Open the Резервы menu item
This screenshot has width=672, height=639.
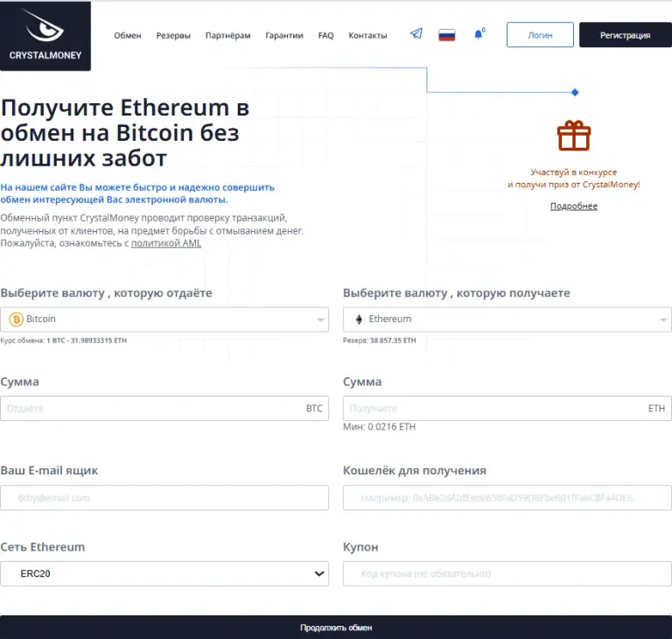(x=173, y=36)
